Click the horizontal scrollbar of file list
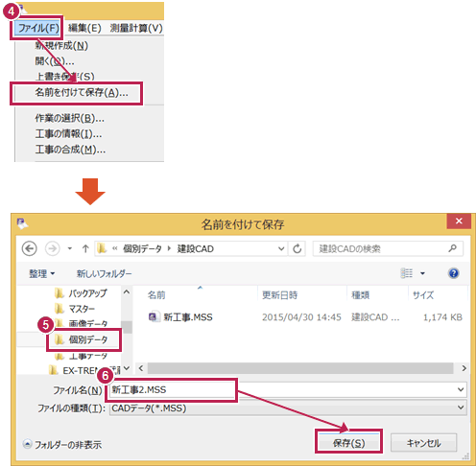Viewport: 476px width, 466px height. [x=300, y=368]
